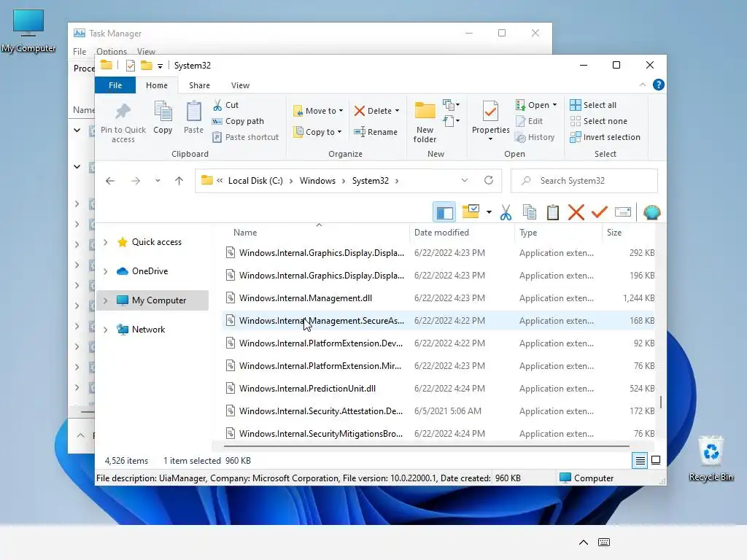This screenshot has width=747, height=560.
Task: Click the copy pages icon in lower toolbar
Action: [530, 212]
